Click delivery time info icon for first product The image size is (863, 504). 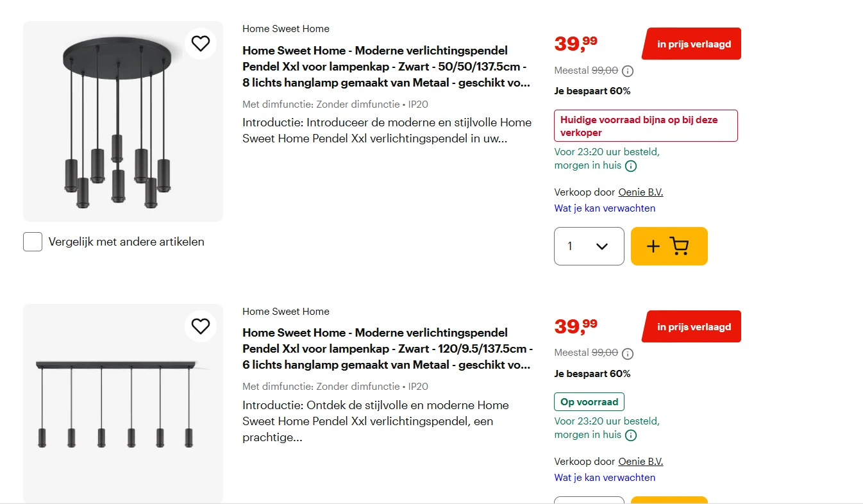pyautogui.click(x=631, y=165)
